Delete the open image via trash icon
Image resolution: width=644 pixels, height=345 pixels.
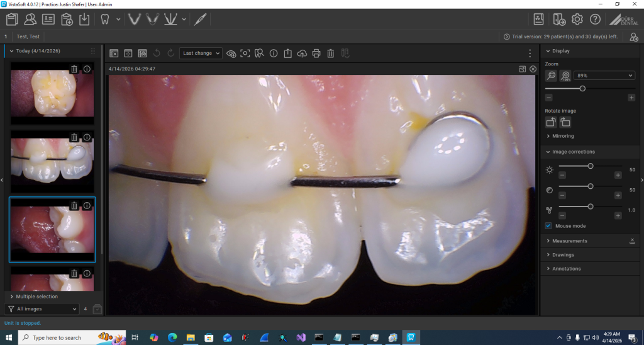tap(331, 54)
